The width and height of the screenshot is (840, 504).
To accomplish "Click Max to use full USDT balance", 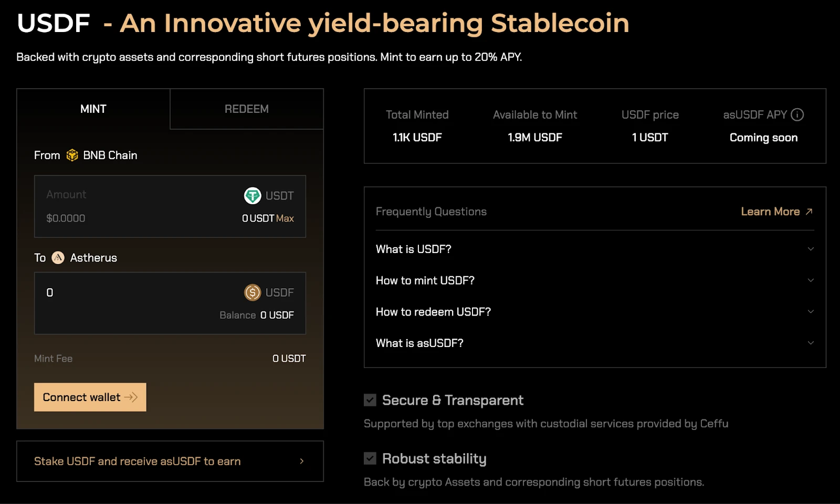I will tap(285, 218).
